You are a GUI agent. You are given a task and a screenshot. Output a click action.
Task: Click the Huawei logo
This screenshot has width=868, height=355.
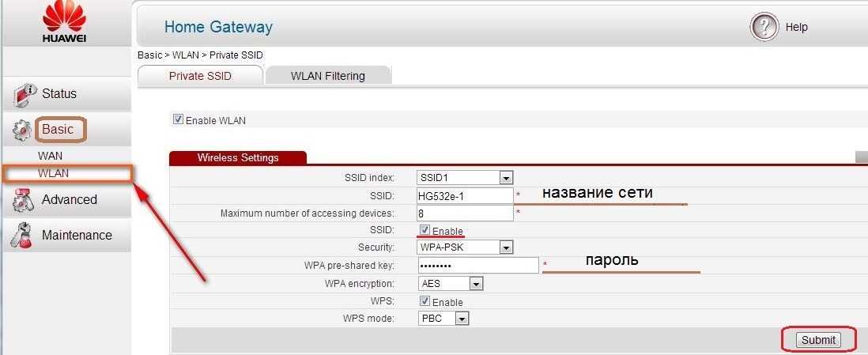(64, 22)
